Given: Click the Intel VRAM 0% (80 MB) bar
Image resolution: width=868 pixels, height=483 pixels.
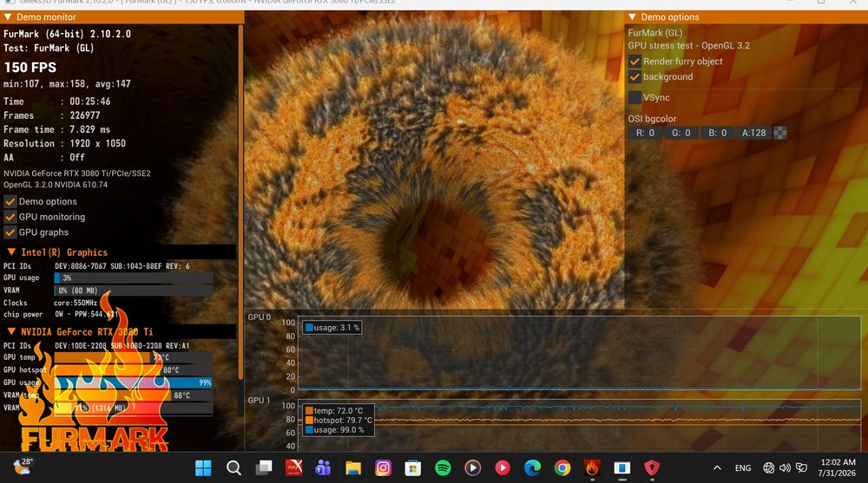Looking at the screenshot, I should [134, 290].
